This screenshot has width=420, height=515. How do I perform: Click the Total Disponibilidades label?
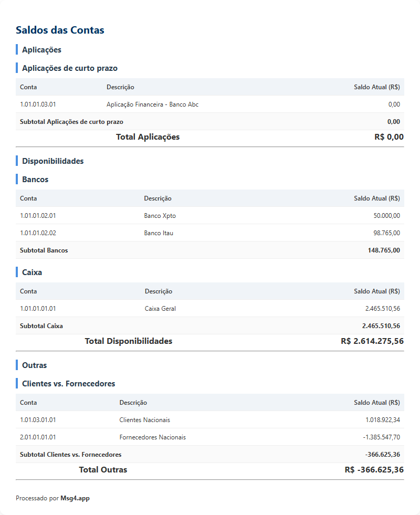click(x=129, y=341)
